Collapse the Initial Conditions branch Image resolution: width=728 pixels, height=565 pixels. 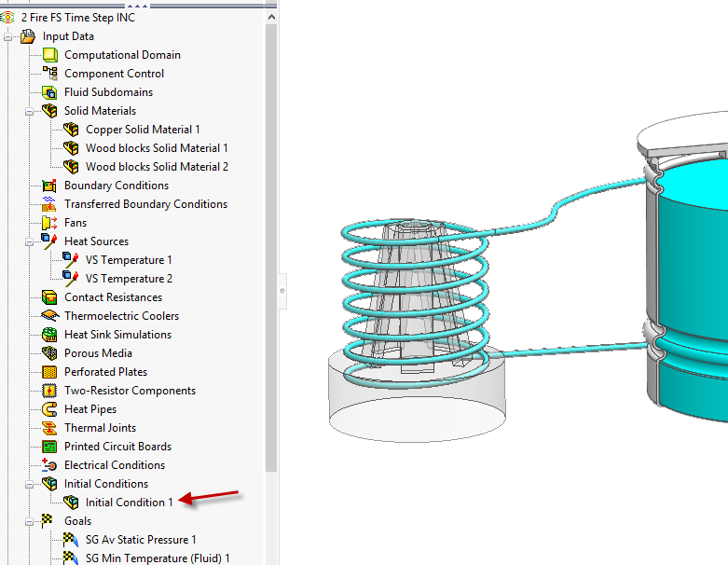[x=29, y=484]
